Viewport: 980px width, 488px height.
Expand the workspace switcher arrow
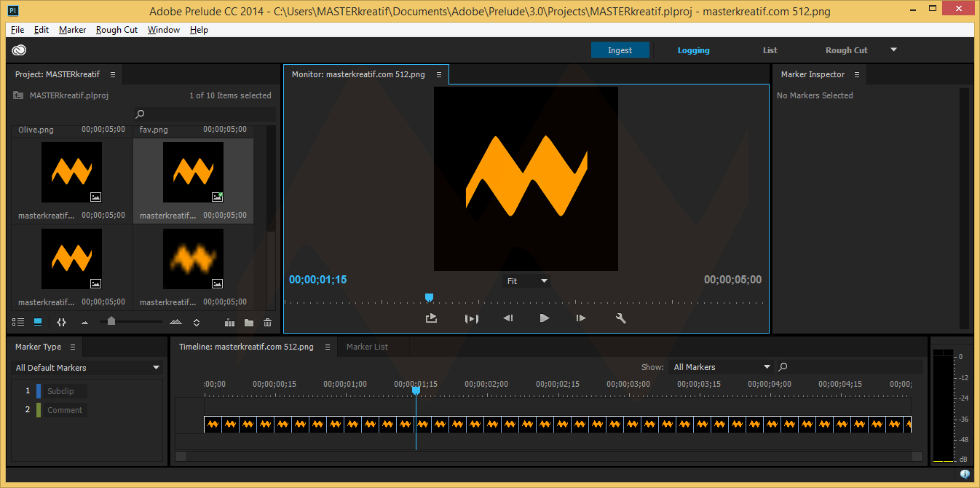click(893, 50)
